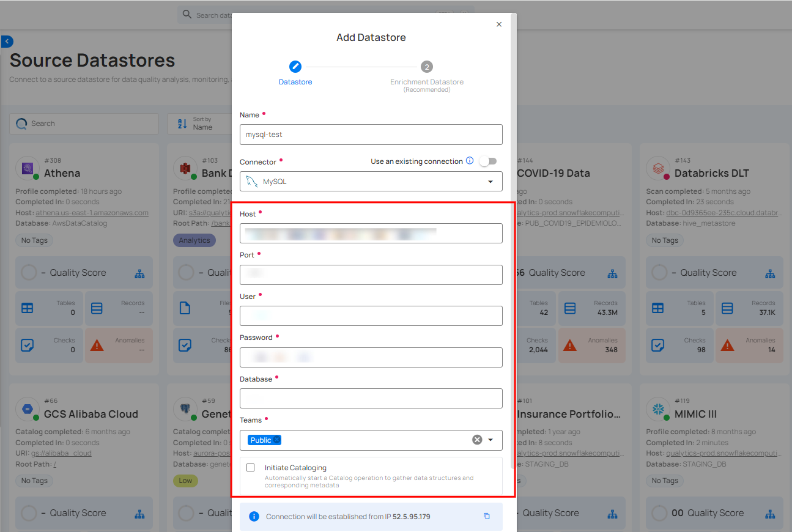Image resolution: width=792 pixels, height=532 pixels.
Task: Open hierarchy icon on Databricks DLT Quality Score
Action: (770, 273)
